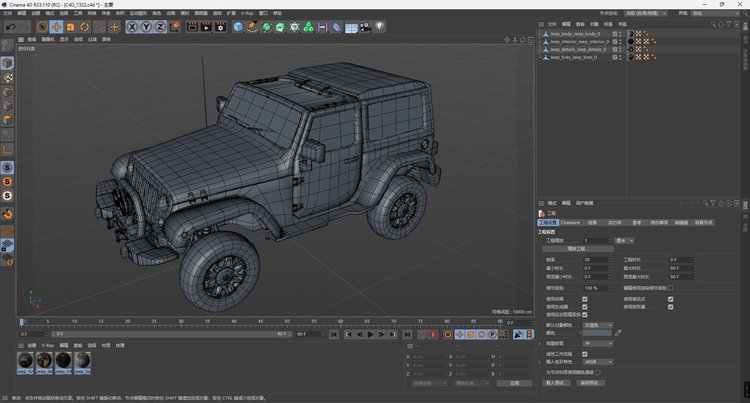Open the project scale unit dropdown
Screen dimensions: 750x403
click(x=624, y=240)
